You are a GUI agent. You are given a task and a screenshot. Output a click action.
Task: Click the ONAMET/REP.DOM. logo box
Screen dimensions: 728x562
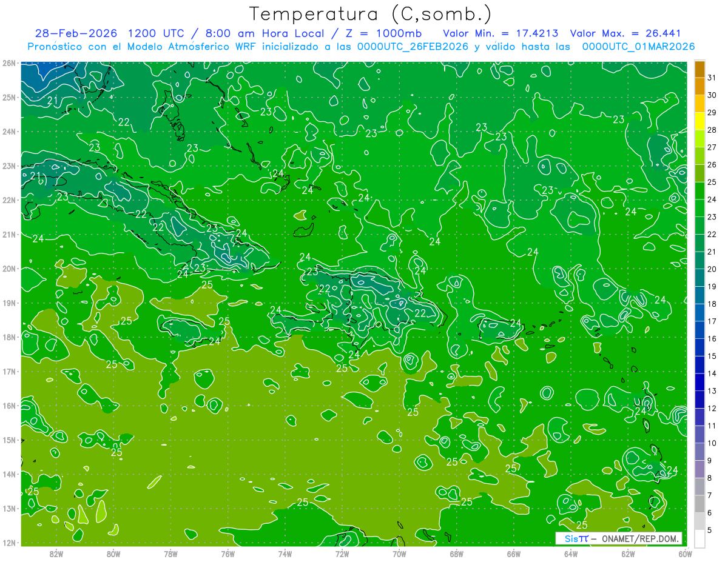coord(619,538)
